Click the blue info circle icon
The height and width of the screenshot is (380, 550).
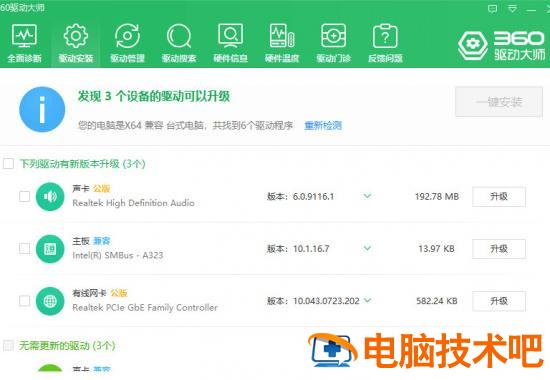coord(42,109)
